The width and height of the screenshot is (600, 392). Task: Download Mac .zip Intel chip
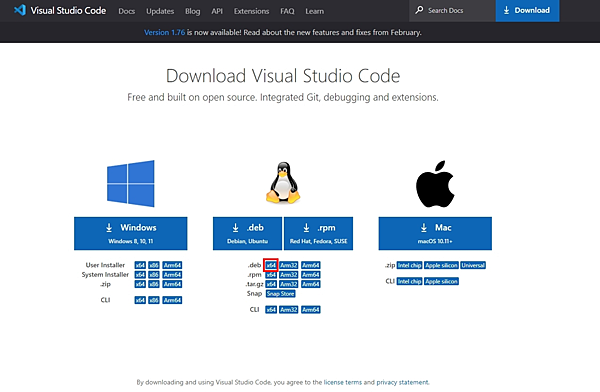point(409,265)
